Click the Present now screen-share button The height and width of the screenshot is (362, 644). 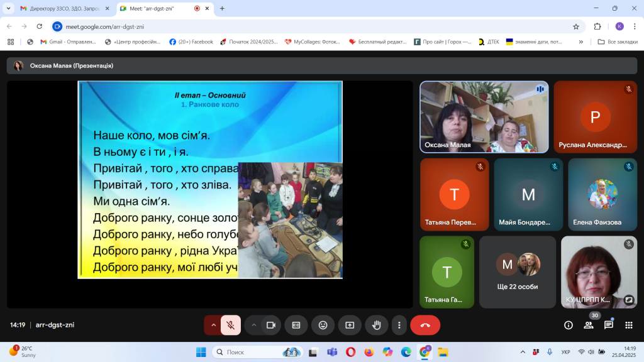point(350,325)
